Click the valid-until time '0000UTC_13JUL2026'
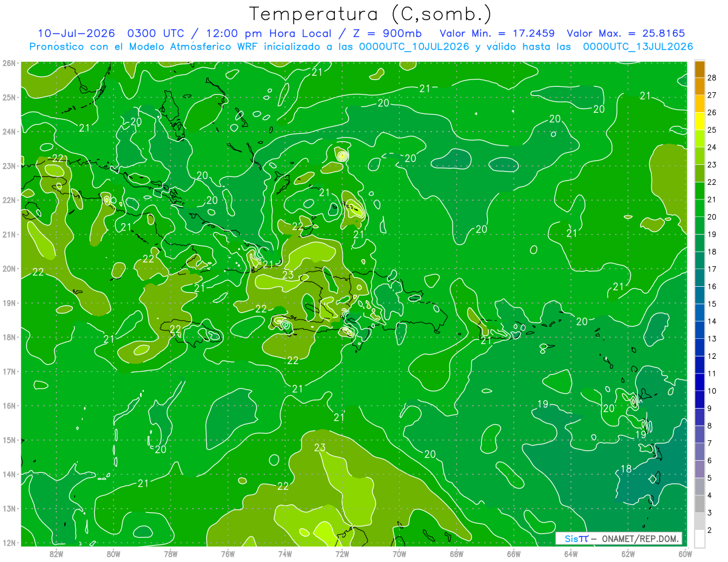Image resolution: width=728 pixels, height=562 pixels. 638,46
